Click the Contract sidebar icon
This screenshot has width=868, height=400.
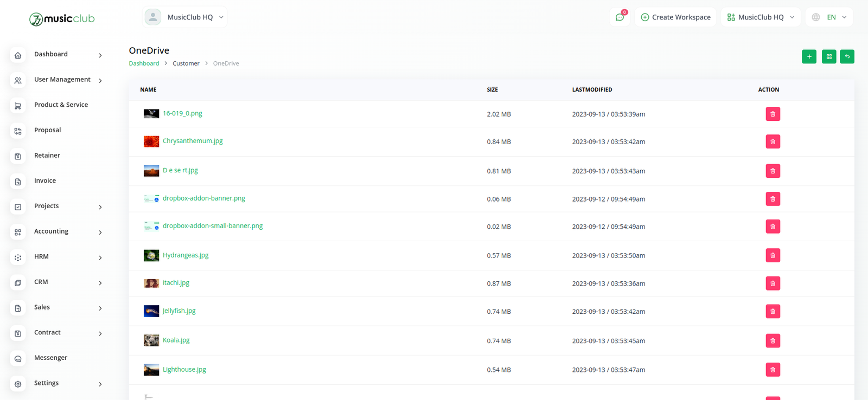point(18,333)
